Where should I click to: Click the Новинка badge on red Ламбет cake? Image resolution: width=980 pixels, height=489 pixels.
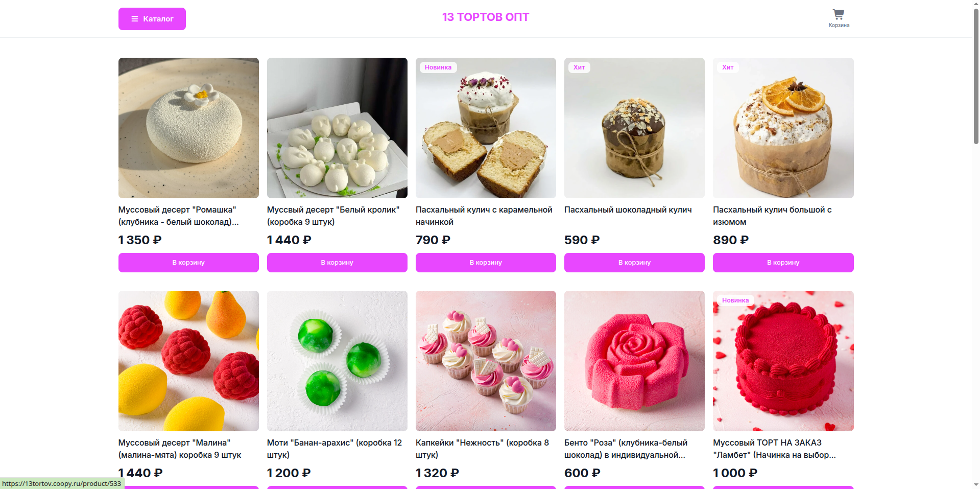click(735, 300)
